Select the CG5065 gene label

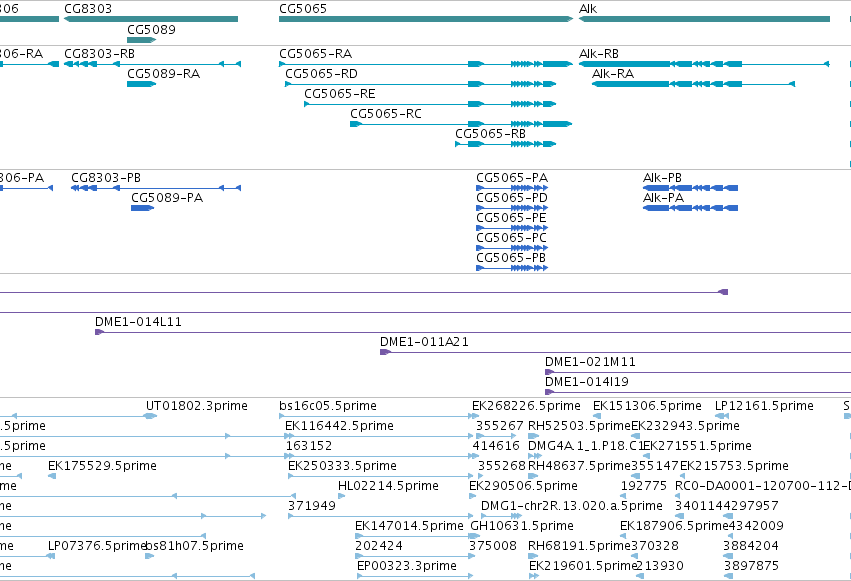303,9
